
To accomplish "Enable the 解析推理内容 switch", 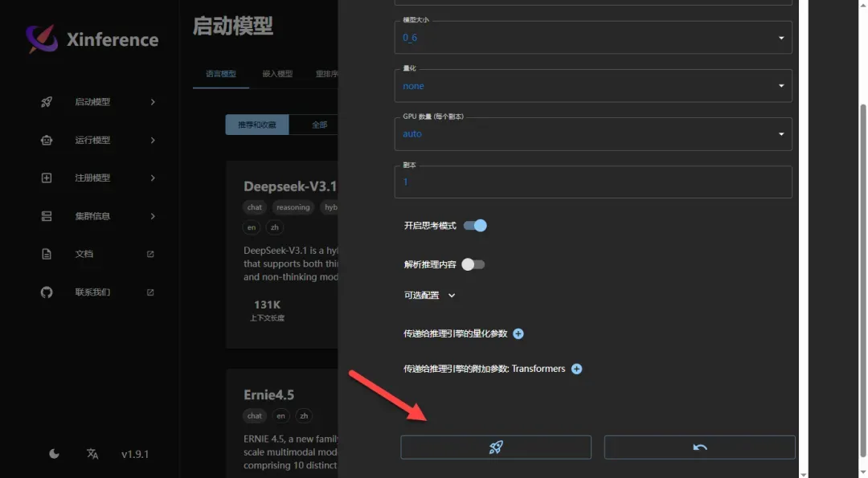I will click(473, 264).
